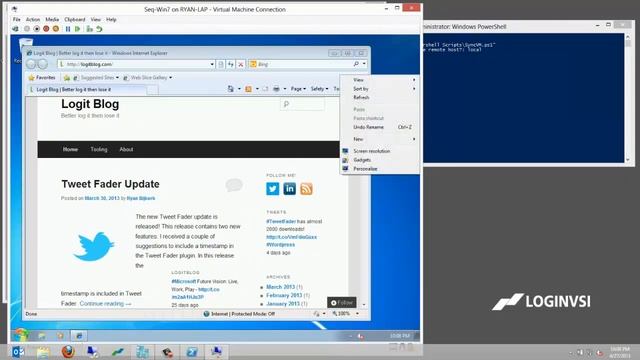640x360 pixels.
Task: Click the Turn Off VM toolbar icon
Action: (36, 29)
